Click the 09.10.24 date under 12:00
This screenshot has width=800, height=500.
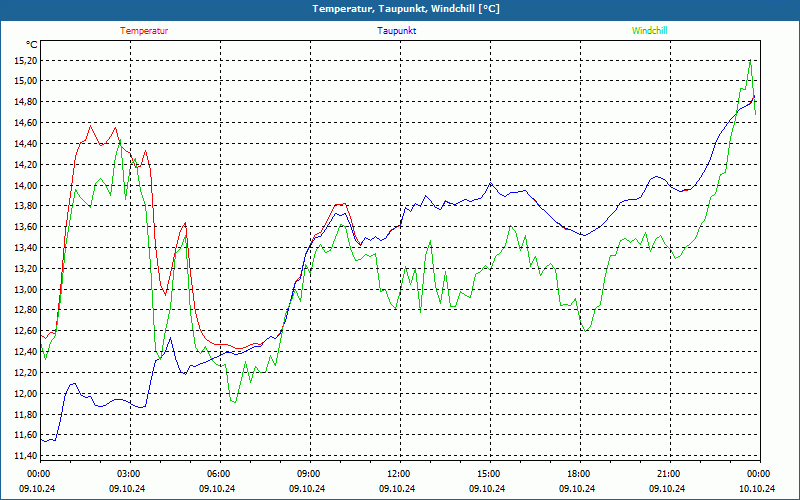tap(397, 488)
